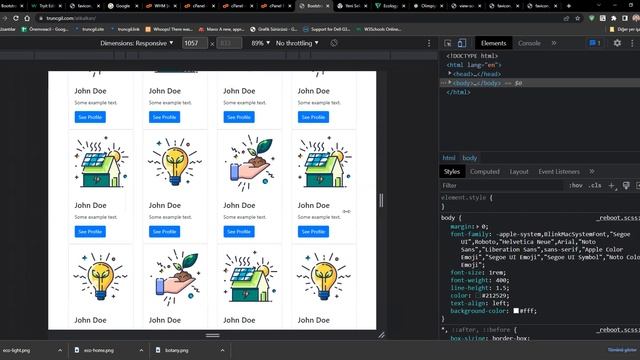This screenshot has width=640, height=360.
Task: Open the extensions puzzle icon
Action: pos(613,18)
